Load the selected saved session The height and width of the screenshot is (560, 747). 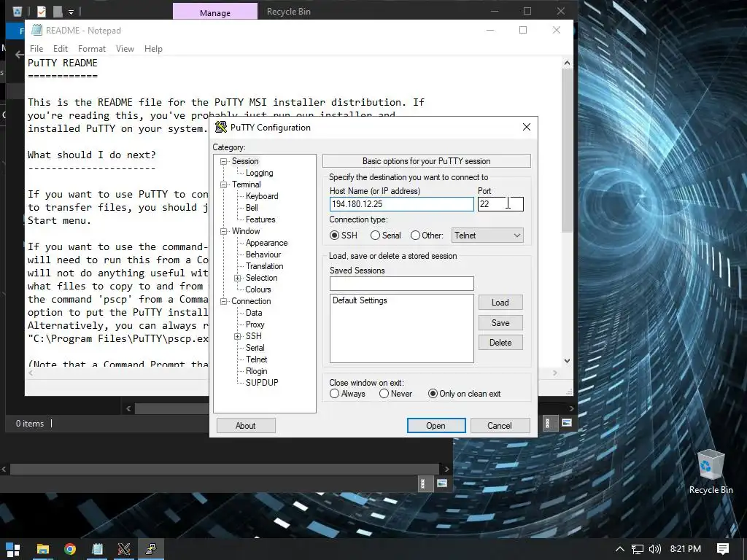(500, 303)
